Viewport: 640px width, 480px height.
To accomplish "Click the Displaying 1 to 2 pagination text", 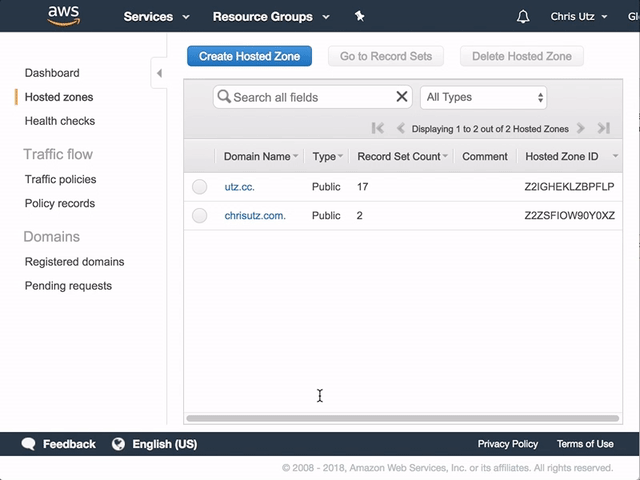I will [490, 129].
